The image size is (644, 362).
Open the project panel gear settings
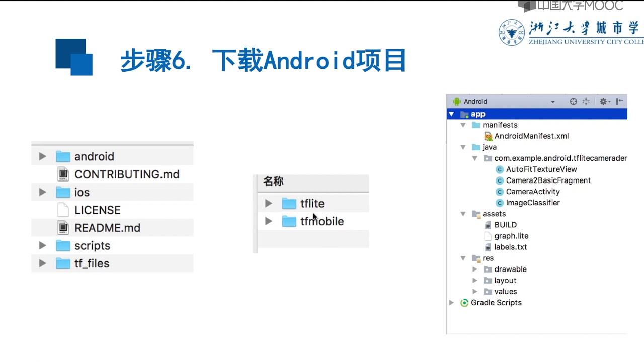point(604,101)
